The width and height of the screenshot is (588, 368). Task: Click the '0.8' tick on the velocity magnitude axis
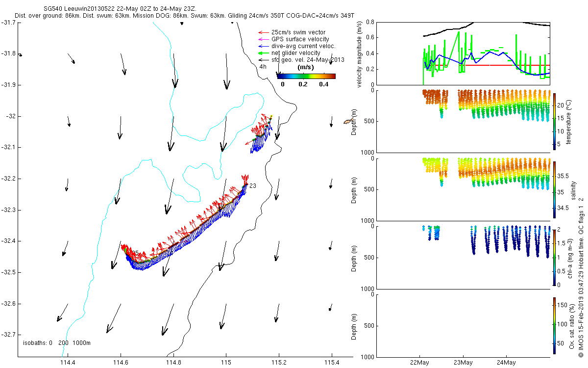point(370,22)
